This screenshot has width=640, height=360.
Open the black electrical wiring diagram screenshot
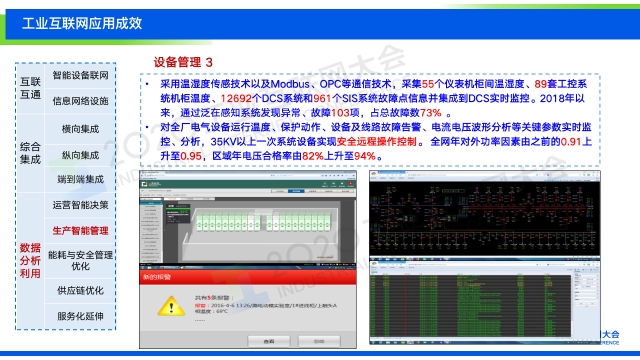(x=484, y=214)
